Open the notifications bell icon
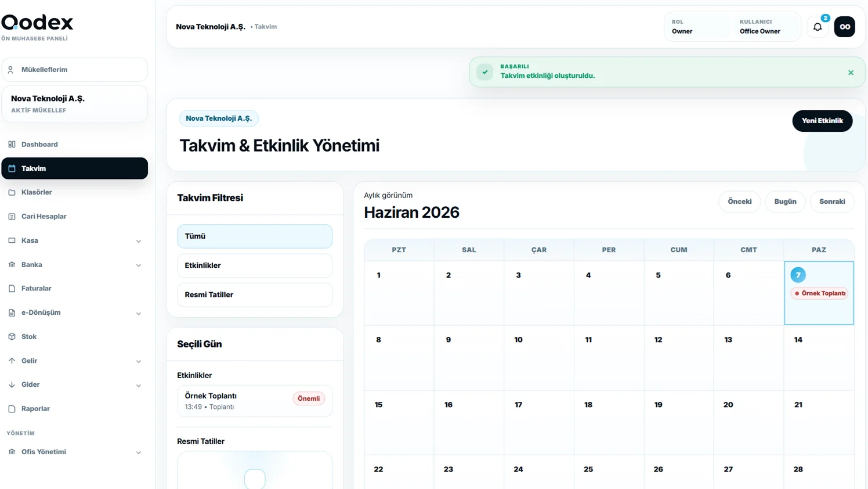Image resolution: width=868 pixels, height=489 pixels. pyautogui.click(x=818, y=27)
